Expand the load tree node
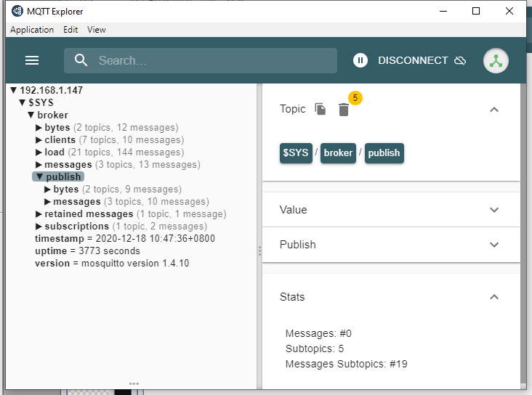 click(x=39, y=152)
